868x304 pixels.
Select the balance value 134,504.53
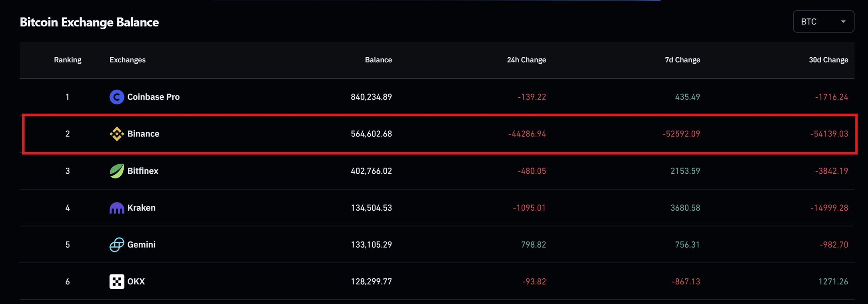click(x=372, y=208)
